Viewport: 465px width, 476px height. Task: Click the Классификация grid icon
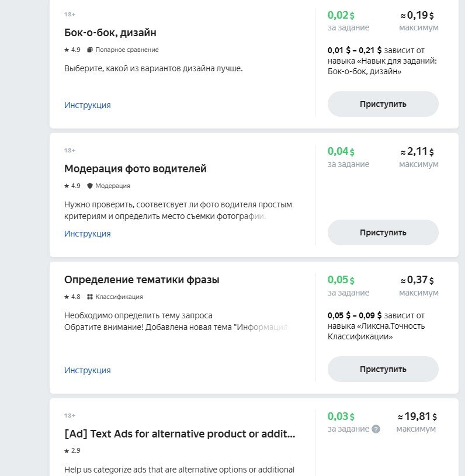click(90, 297)
